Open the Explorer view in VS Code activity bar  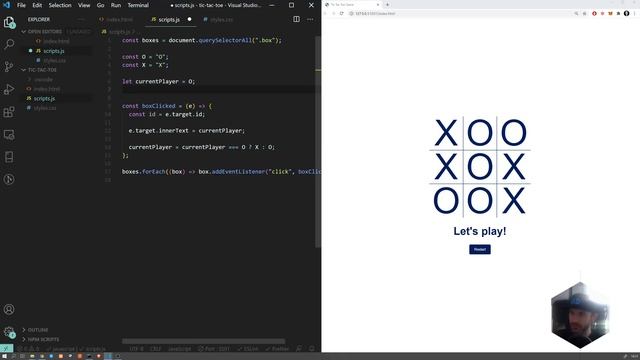pos(9,22)
